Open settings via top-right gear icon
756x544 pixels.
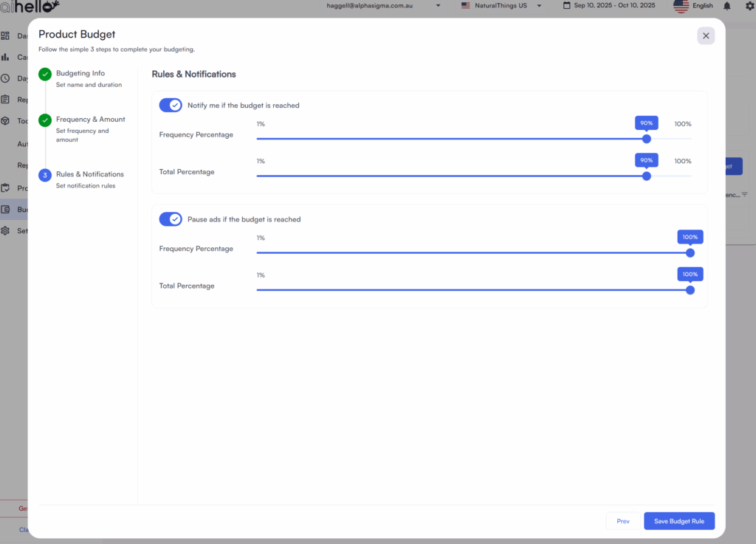pos(749,6)
